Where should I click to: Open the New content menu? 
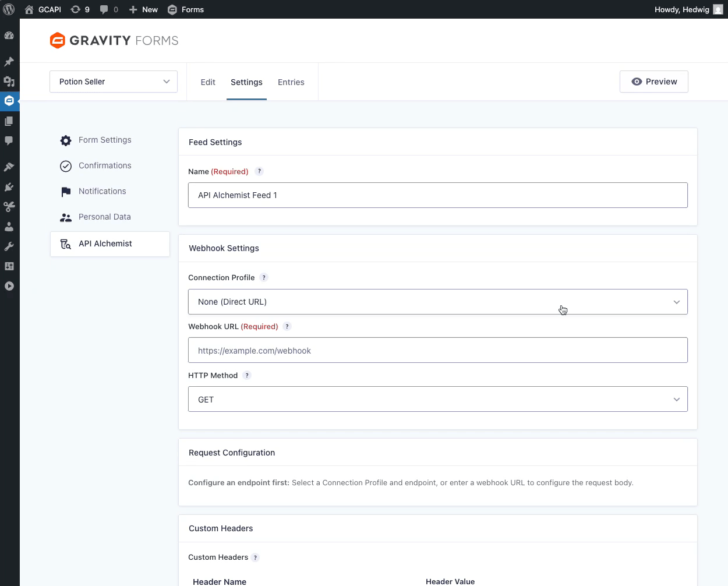pyautogui.click(x=143, y=9)
